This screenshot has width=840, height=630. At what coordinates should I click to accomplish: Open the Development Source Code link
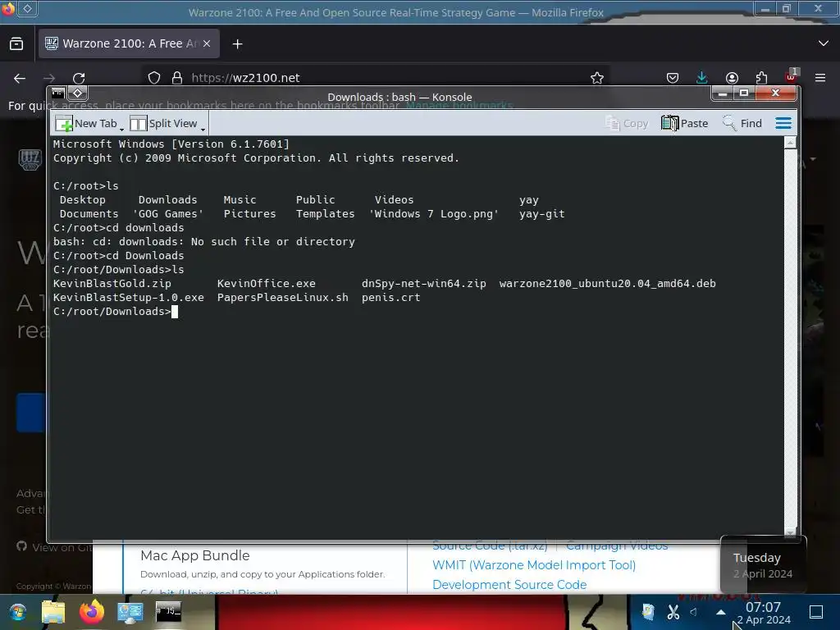click(509, 585)
